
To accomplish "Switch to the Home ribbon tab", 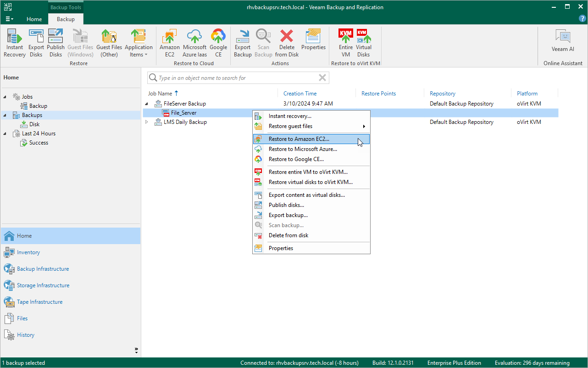I will point(34,19).
